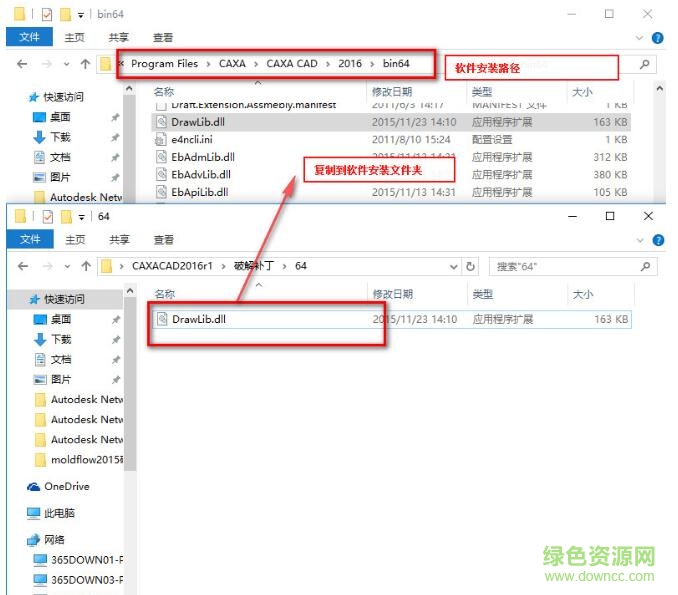This screenshot has width=678, height=595.
Task: Open 网络 in the 64 navigation pane
Action: 46,540
